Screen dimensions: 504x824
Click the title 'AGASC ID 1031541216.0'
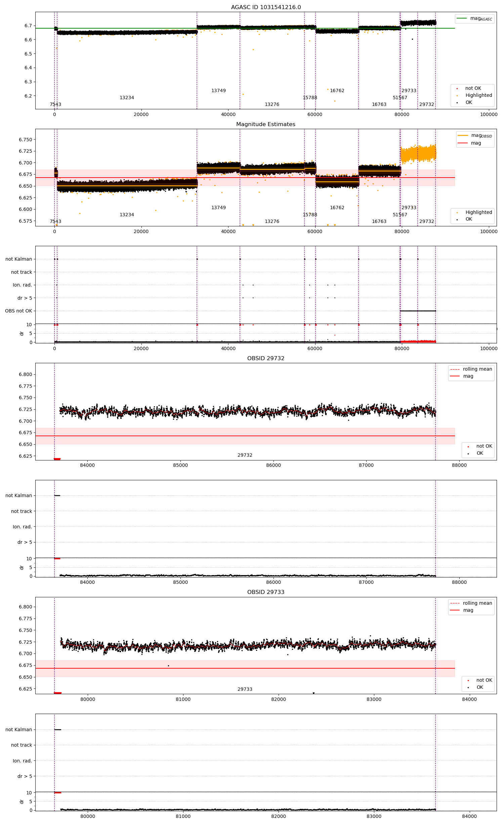point(266,7)
